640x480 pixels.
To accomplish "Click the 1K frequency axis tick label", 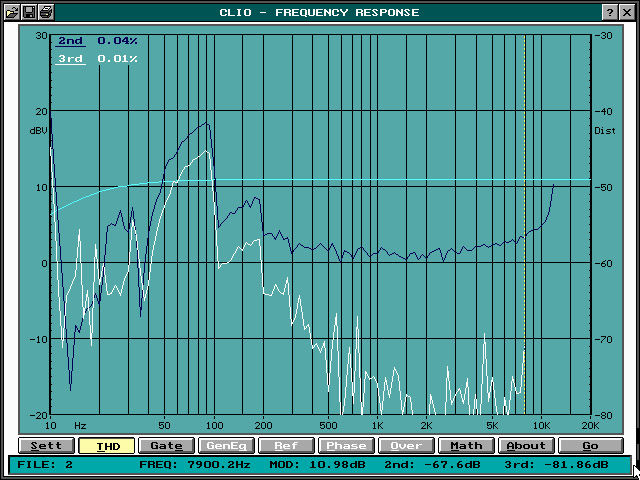I will tap(378, 426).
